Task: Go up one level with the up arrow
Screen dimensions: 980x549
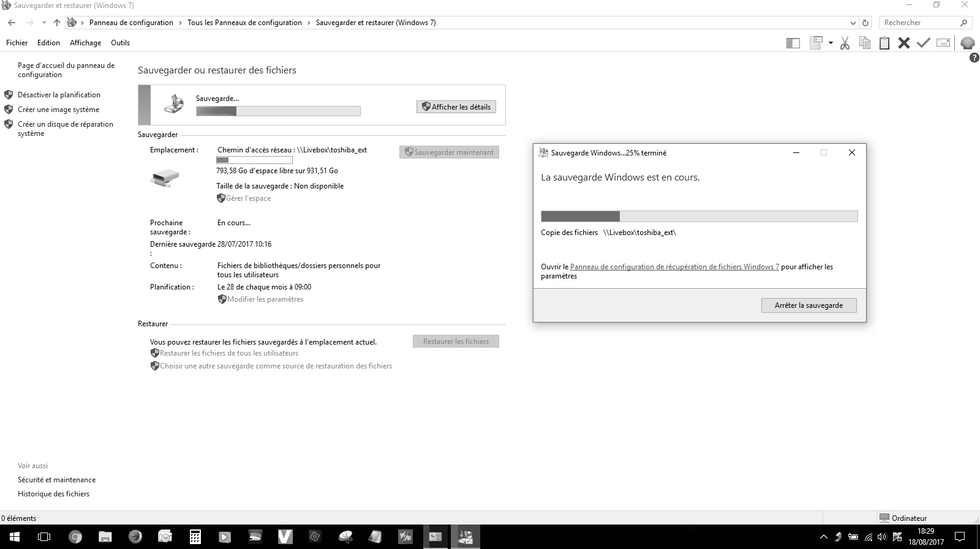Action: [x=57, y=23]
